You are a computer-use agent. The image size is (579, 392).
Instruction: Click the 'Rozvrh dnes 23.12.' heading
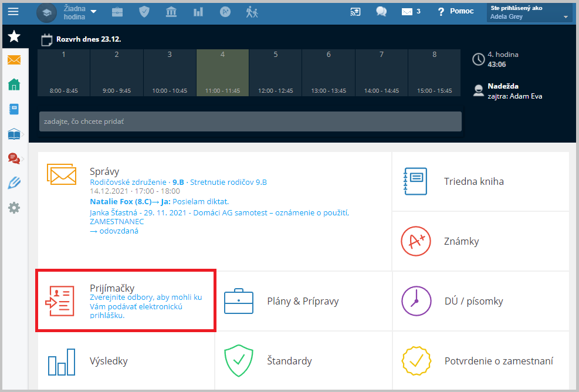[x=89, y=39]
